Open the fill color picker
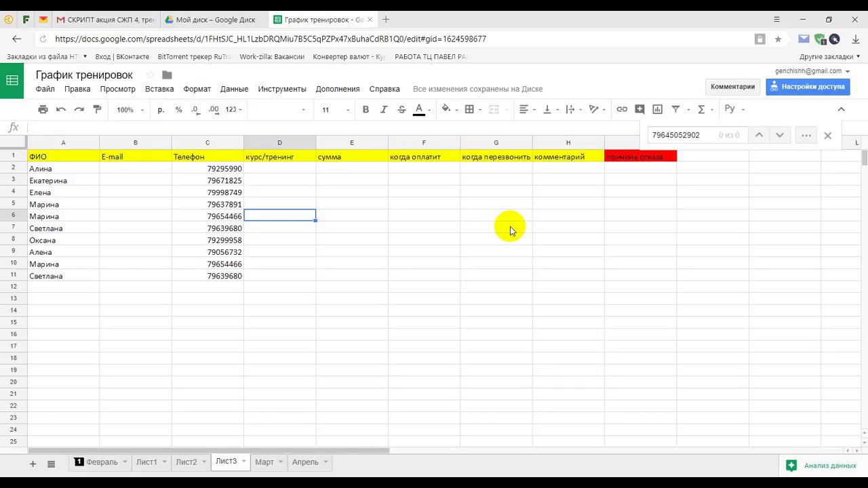The height and width of the screenshot is (488, 868). tap(449, 109)
